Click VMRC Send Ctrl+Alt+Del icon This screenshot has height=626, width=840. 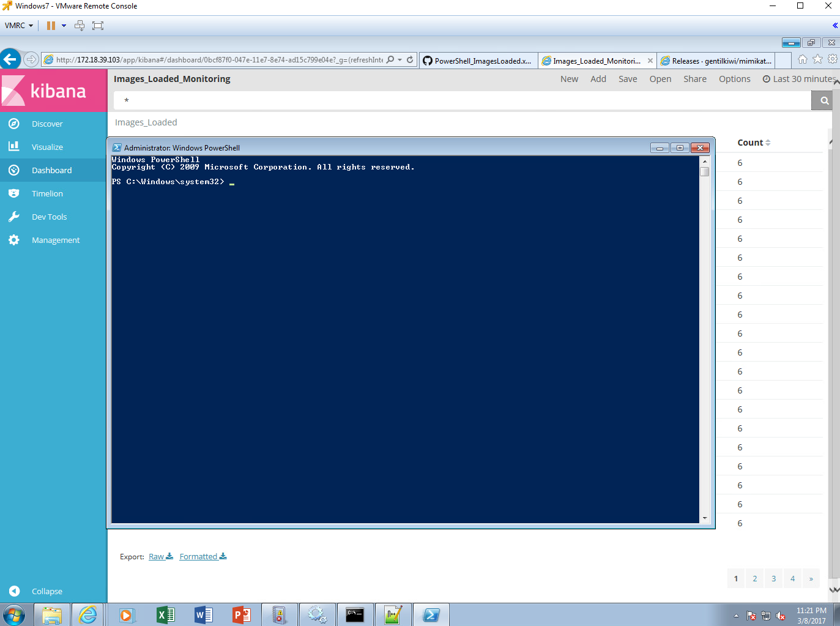[x=80, y=26]
